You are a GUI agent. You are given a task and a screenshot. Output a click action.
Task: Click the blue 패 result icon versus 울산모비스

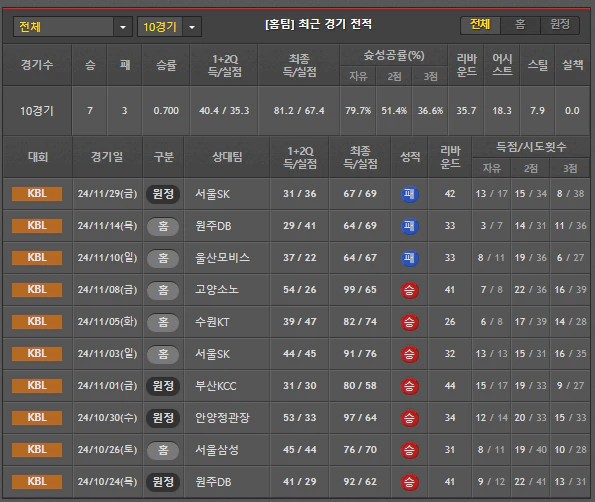(409, 258)
